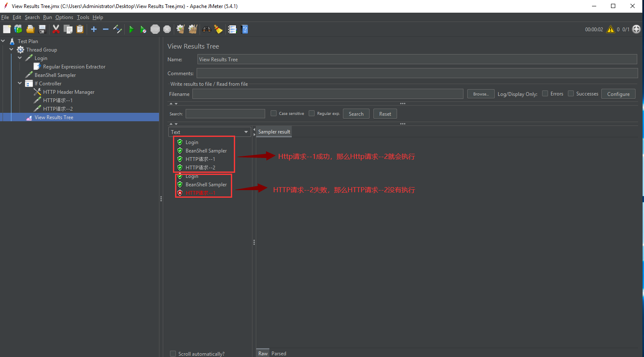Select the failed red HTTP请求--1 result
The height and width of the screenshot is (357, 644).
200,193
